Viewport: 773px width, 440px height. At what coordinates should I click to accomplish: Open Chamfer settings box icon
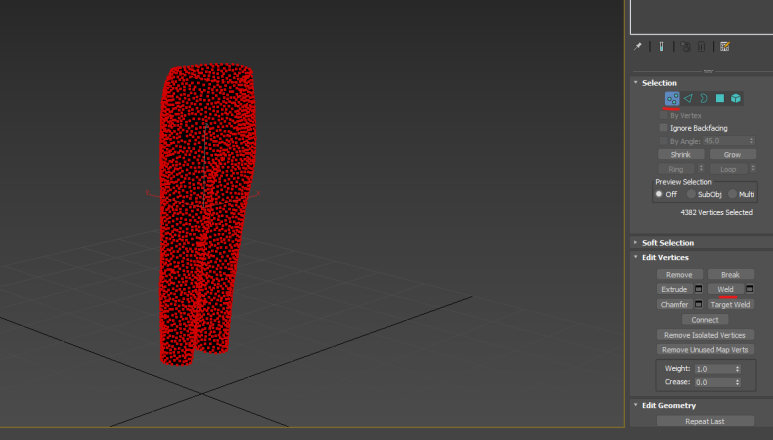click(699, 305)
